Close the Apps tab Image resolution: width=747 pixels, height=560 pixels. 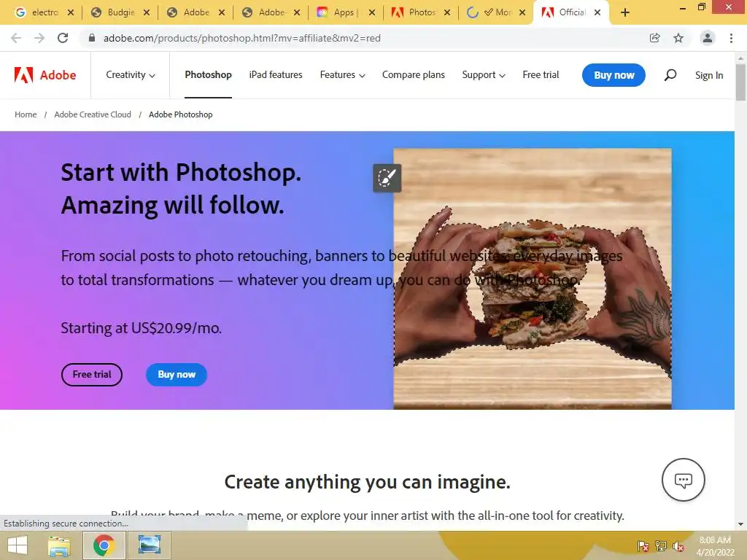tap(371, 13)
